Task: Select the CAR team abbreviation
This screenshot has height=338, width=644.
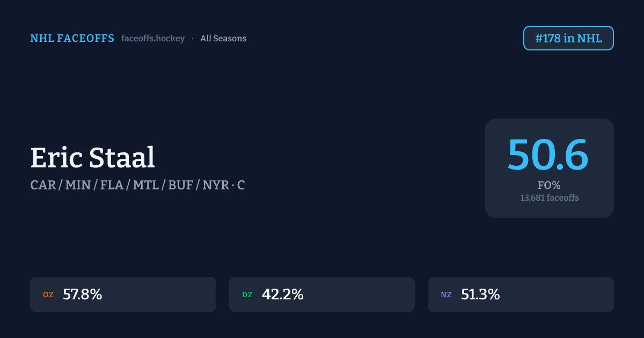Action: (x=43, y=185)
